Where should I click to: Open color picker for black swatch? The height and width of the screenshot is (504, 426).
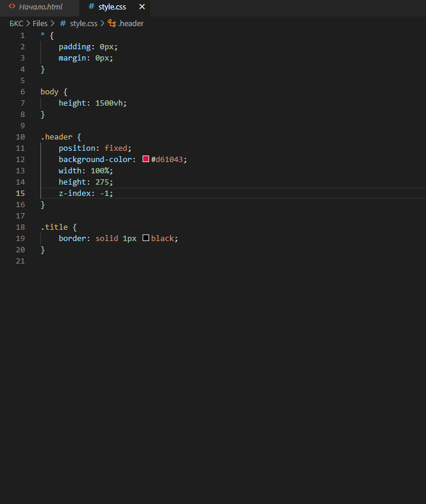coord(146,238)
